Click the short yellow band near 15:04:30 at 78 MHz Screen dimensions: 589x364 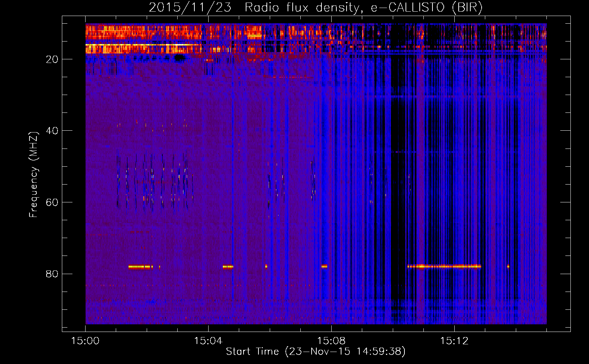pos(228,266)
